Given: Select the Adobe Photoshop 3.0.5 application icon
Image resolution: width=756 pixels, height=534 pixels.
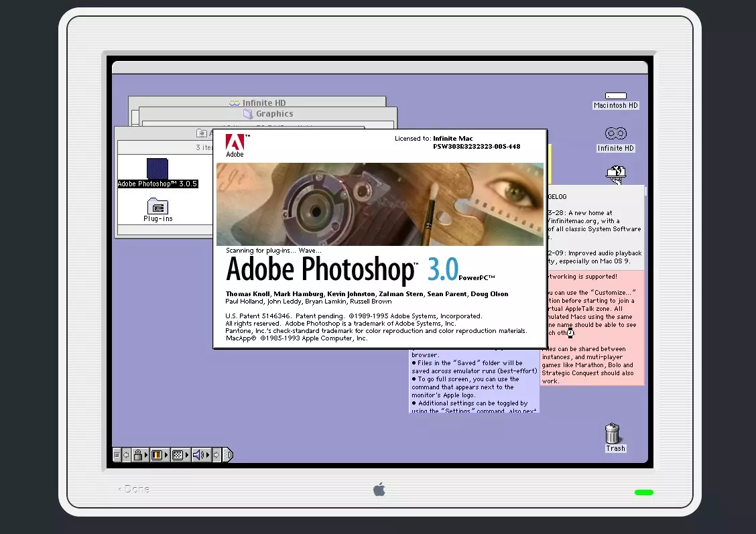Looking at the screenshot, I should click(x=157, y=169).
